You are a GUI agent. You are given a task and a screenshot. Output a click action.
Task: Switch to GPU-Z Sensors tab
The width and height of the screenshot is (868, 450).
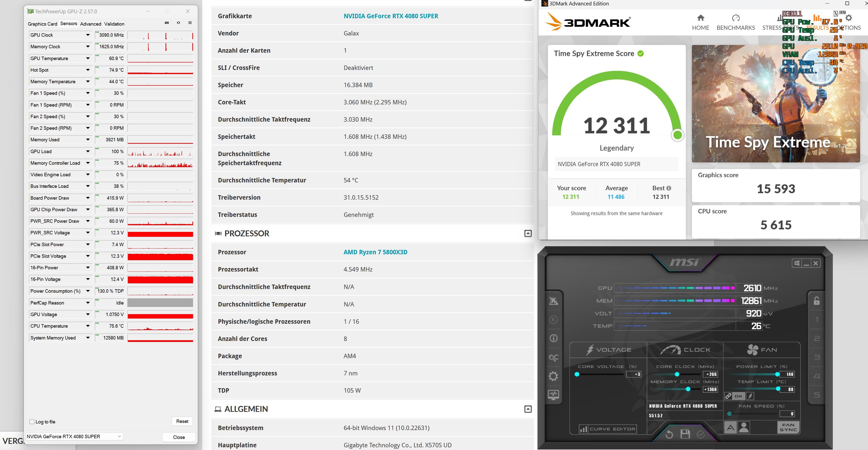[69, 24]
